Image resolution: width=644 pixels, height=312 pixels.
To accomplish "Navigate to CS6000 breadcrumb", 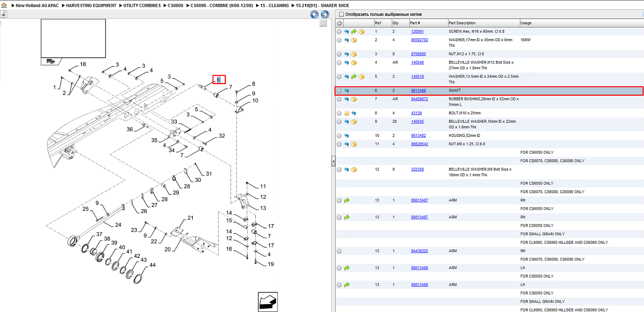I will pyautogui.click(x=176, y=6).
